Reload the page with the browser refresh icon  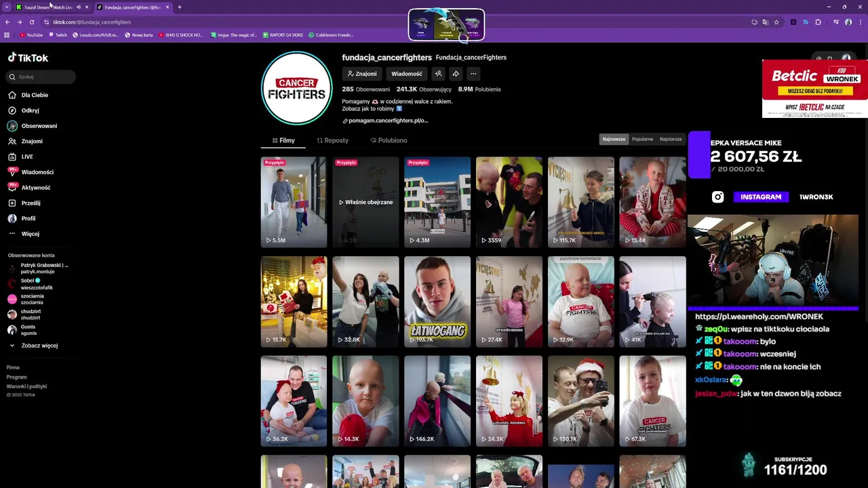(x=31, y=22)
